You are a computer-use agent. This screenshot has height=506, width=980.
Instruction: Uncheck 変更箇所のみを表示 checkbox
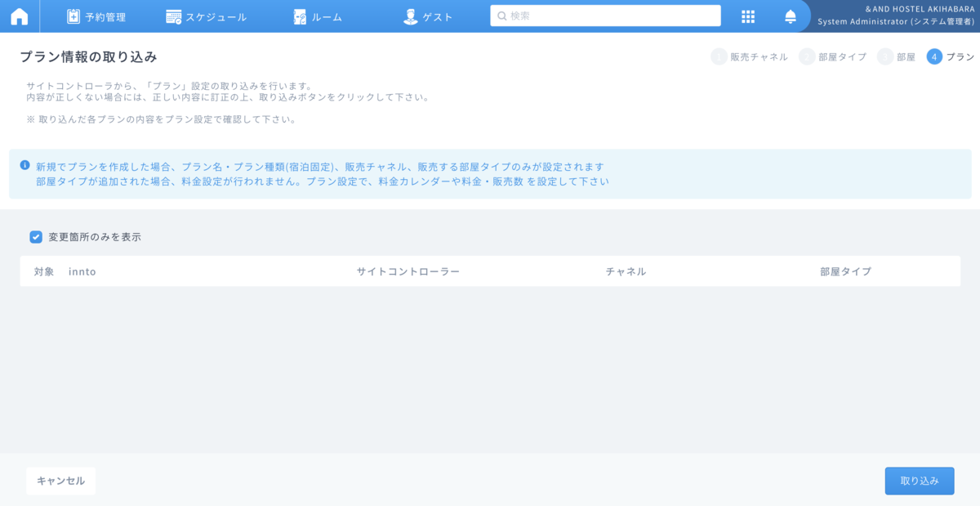pyautogui.click(x=36, y=237)
